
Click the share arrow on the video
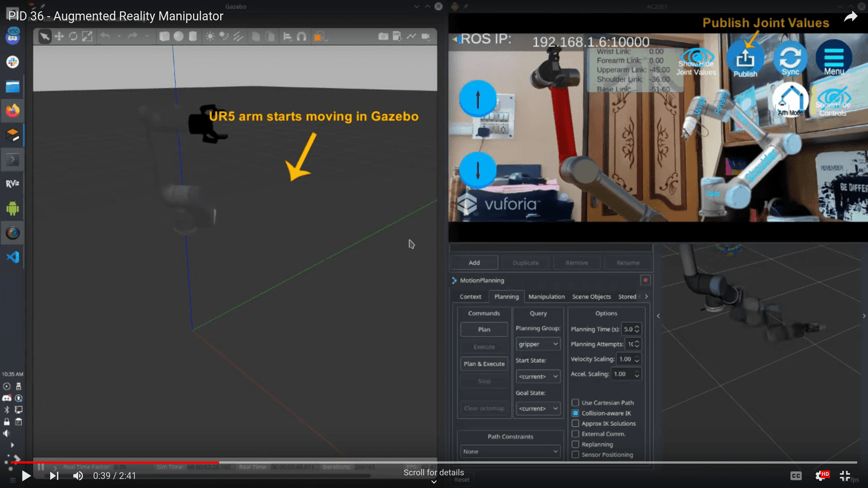pos(851,17)
